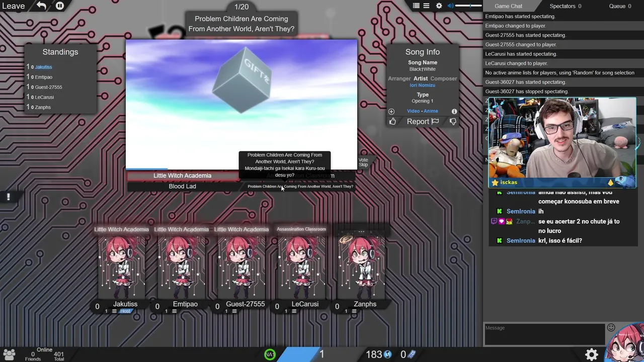Click the green NA avatar circle icon

(x=270, y=354)
